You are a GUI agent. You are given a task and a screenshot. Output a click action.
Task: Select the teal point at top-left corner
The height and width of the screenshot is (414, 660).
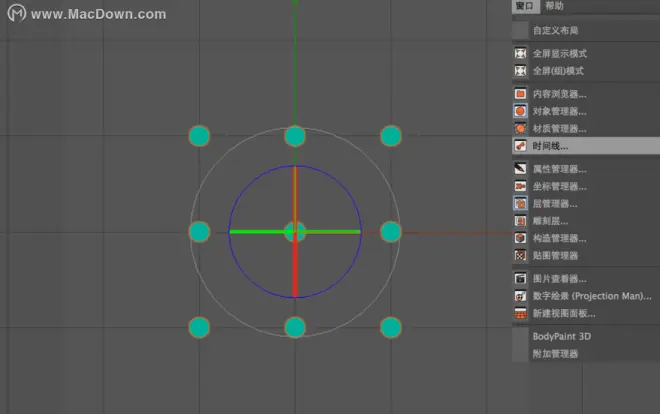click(199, 136)
